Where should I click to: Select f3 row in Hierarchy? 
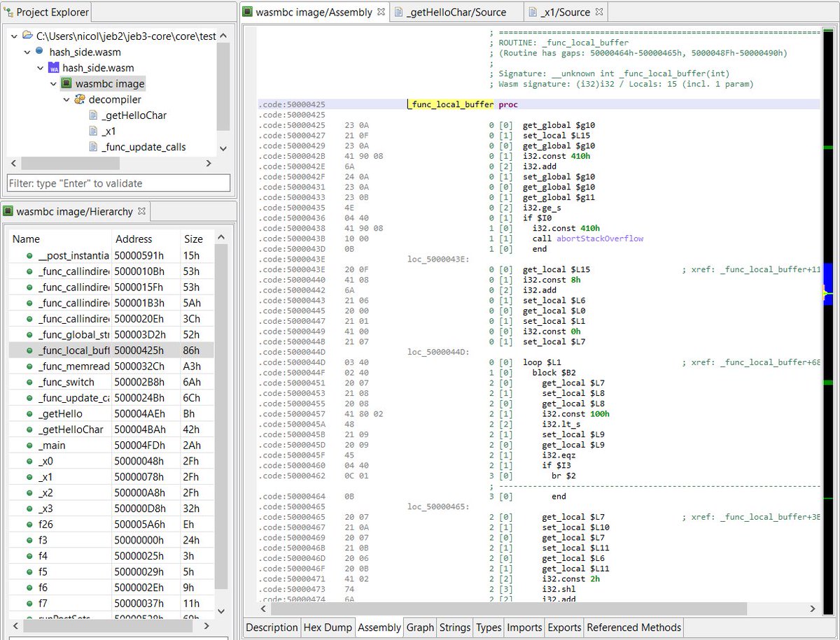112,540
